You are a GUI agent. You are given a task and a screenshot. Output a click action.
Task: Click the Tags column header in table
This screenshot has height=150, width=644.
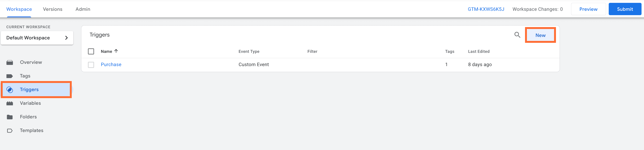(450, 51)
